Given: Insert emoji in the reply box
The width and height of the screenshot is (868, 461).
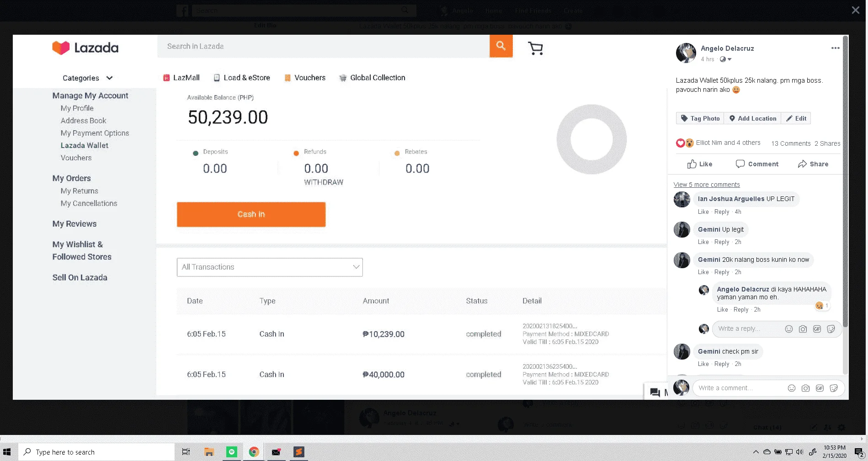Looking at the screenshot, I should tap(788, 329).
